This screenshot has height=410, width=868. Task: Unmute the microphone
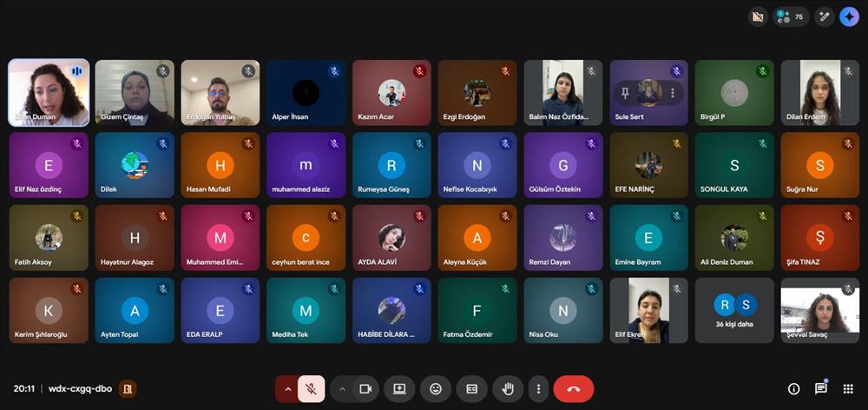[311, 389]
